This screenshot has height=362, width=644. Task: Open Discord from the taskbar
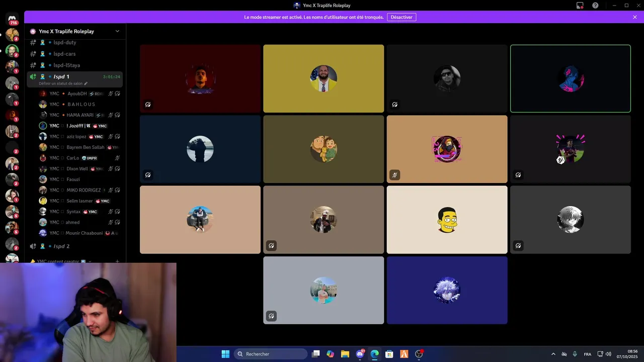(x=360, y=354)
